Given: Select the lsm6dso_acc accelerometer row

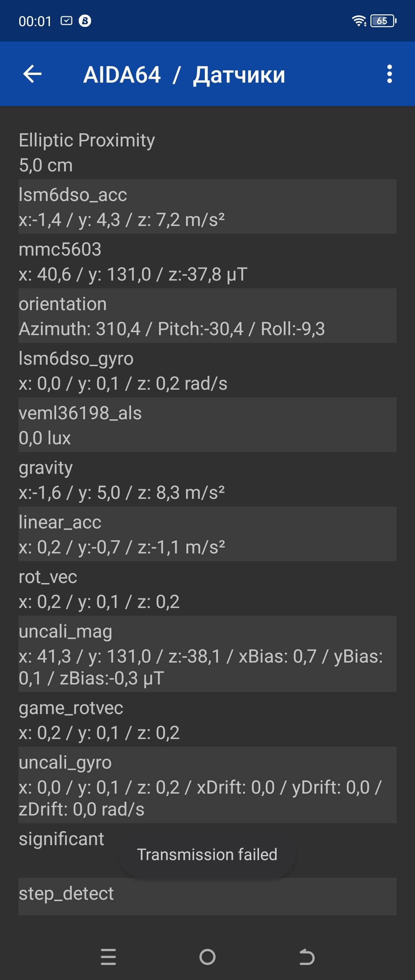Looking at the screenshot, I should point(207,207).
